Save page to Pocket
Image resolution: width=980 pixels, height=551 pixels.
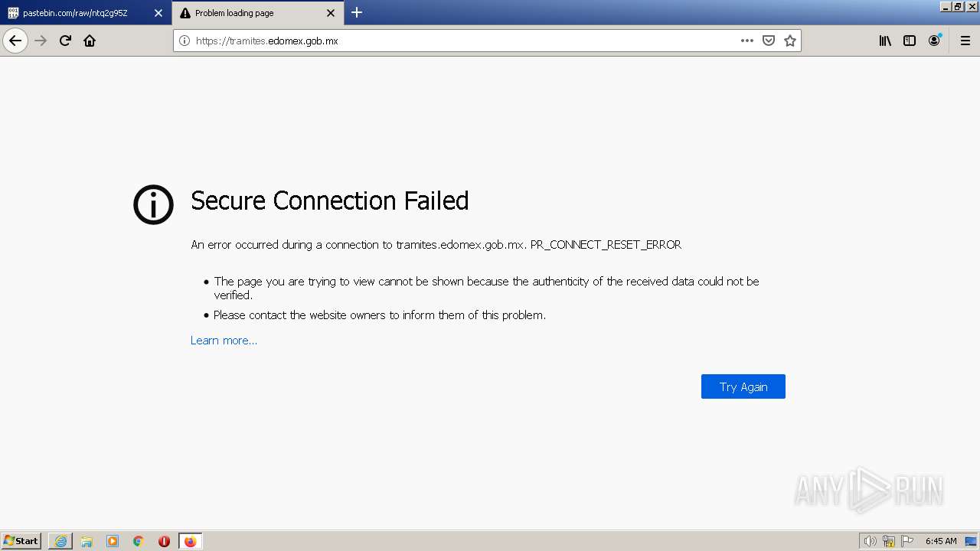(x=769, y=41)
